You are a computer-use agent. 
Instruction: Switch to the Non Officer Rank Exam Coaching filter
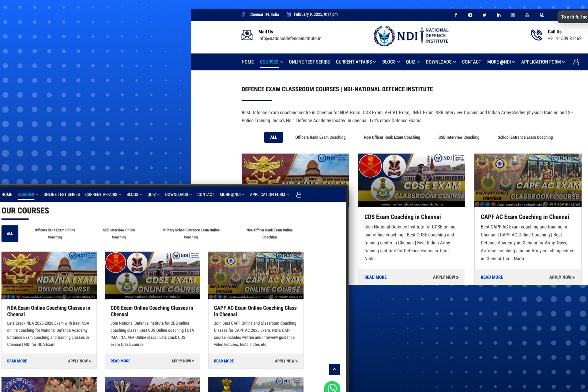[392, 137]
